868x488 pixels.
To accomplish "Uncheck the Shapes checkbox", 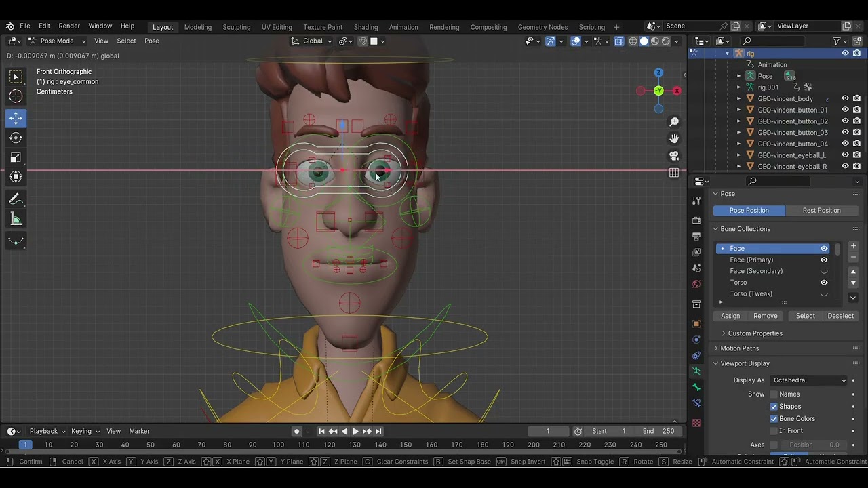I will (774, 407).
